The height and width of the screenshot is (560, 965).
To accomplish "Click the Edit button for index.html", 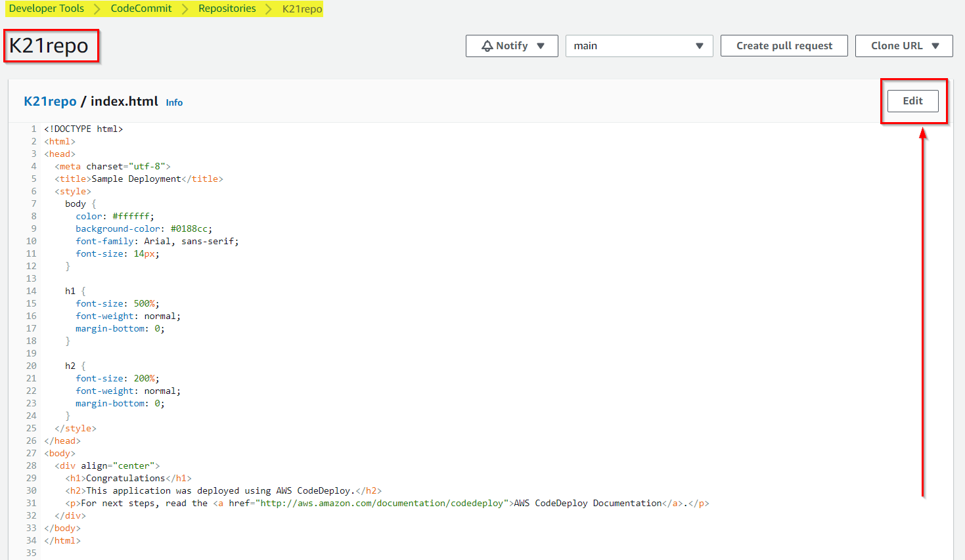I will click(x=912, y=100).
